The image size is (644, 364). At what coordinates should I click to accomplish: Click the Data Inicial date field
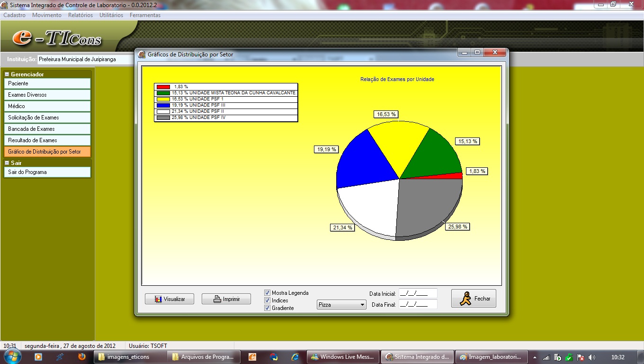pyautogui.click(x=418, y=293)
